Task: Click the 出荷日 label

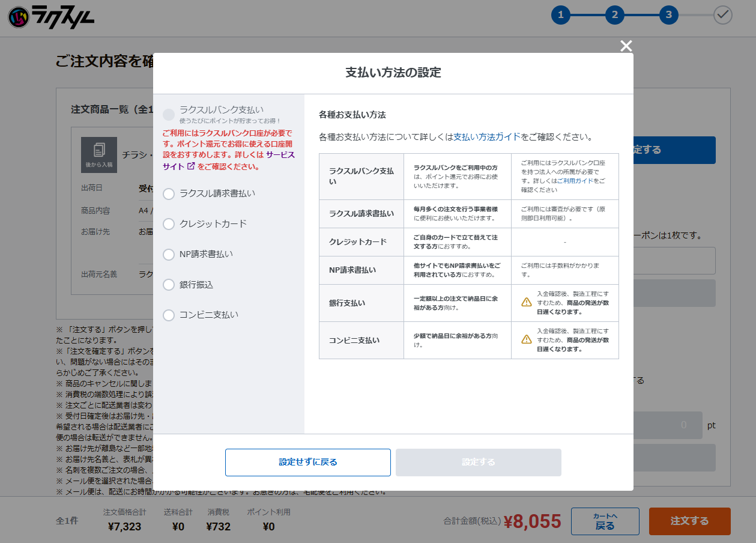Action: [x=92, y=188]
